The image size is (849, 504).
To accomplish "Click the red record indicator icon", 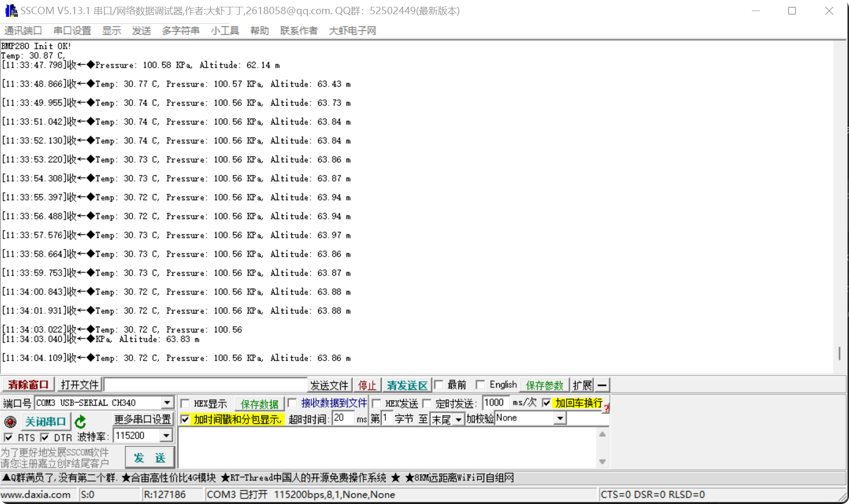I will (10, 422).
